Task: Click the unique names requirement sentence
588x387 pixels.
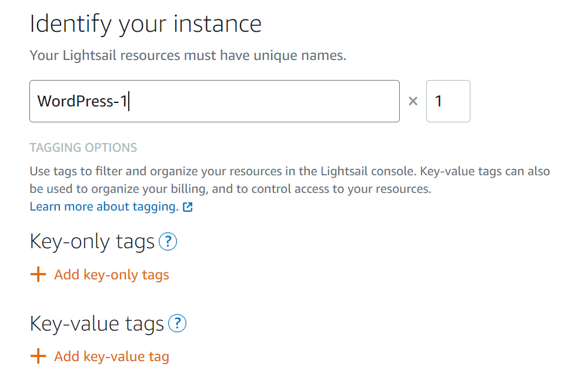Action: 188,56
